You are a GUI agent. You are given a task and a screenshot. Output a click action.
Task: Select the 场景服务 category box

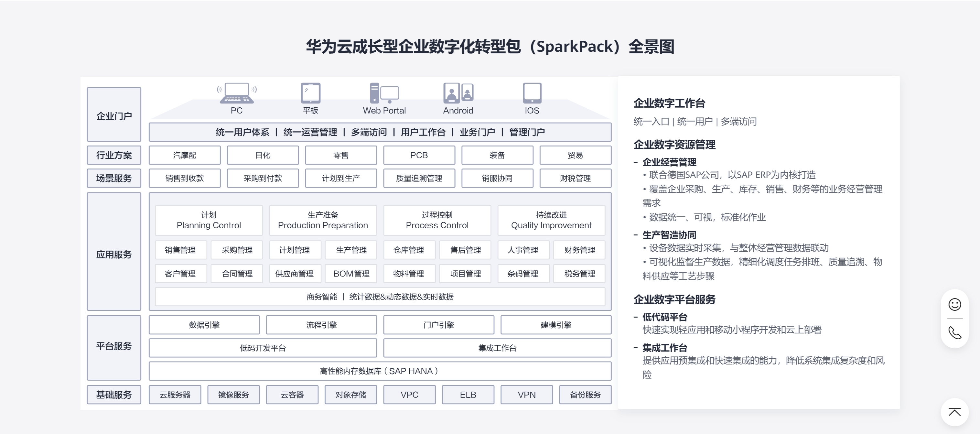click(114, 178)
